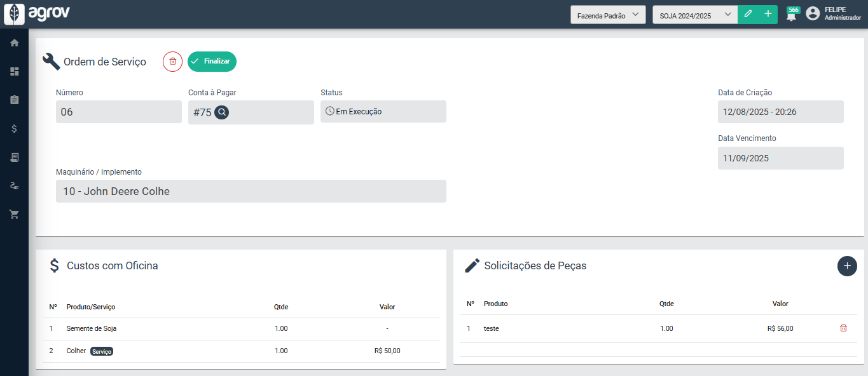
Task: Delete the 'teste' part request row
Action: coord(843,328)
